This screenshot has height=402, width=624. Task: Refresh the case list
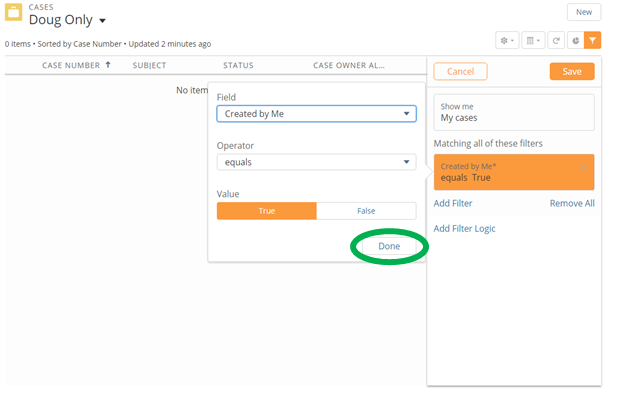point(556,40)
